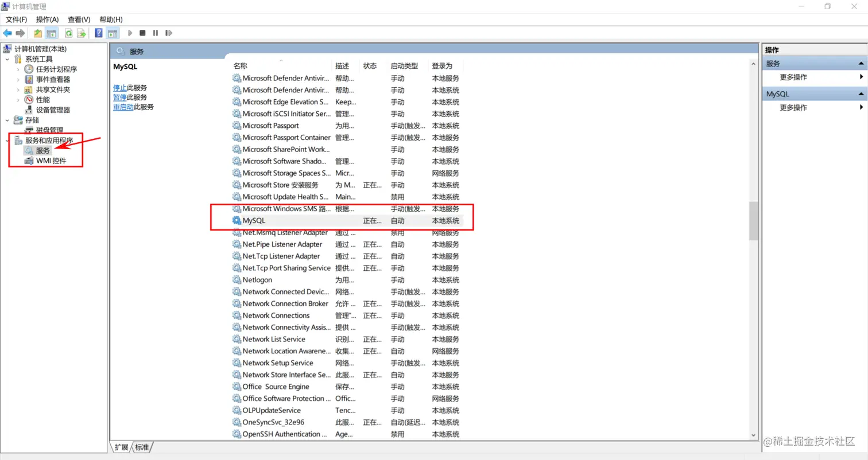Click the Start service play icon

pyautogui.click(x=130, y=33)
